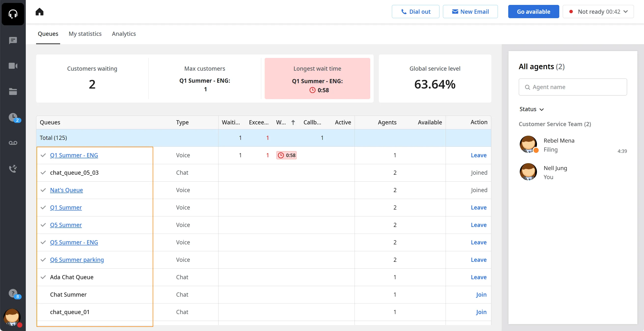This screenshot has height=331, width=644.
Task: Click the W... column sort arrow
Action: tap(293, 122)
